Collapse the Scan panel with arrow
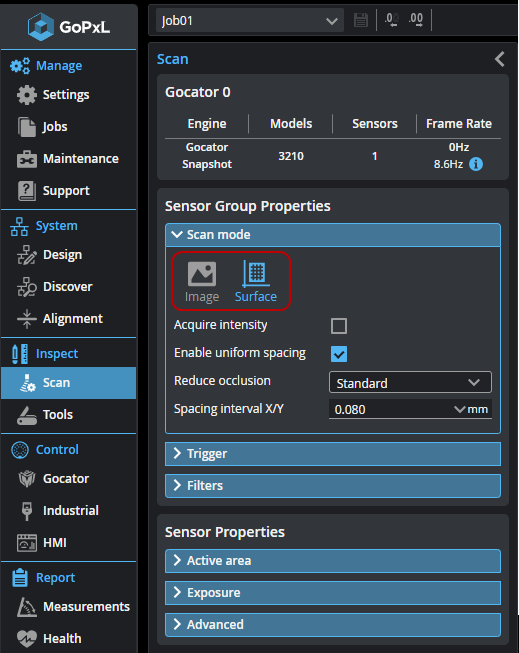 point(500,59)
